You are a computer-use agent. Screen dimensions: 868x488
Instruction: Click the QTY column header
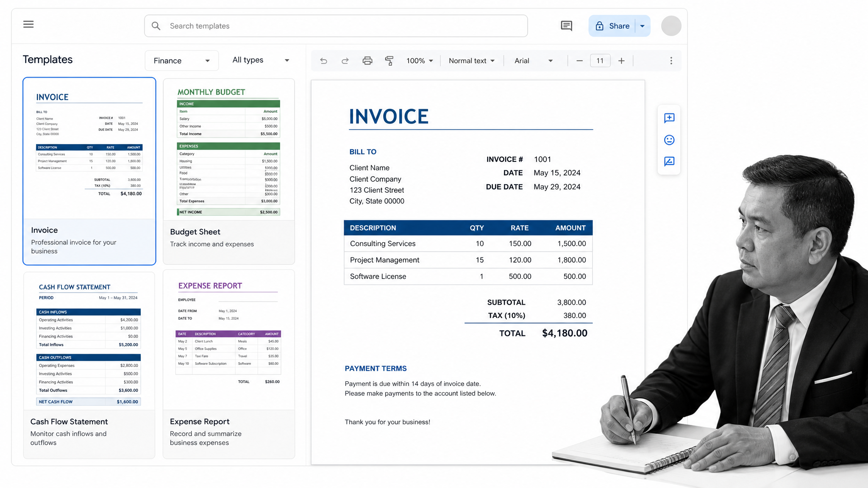tap(476, 228)
